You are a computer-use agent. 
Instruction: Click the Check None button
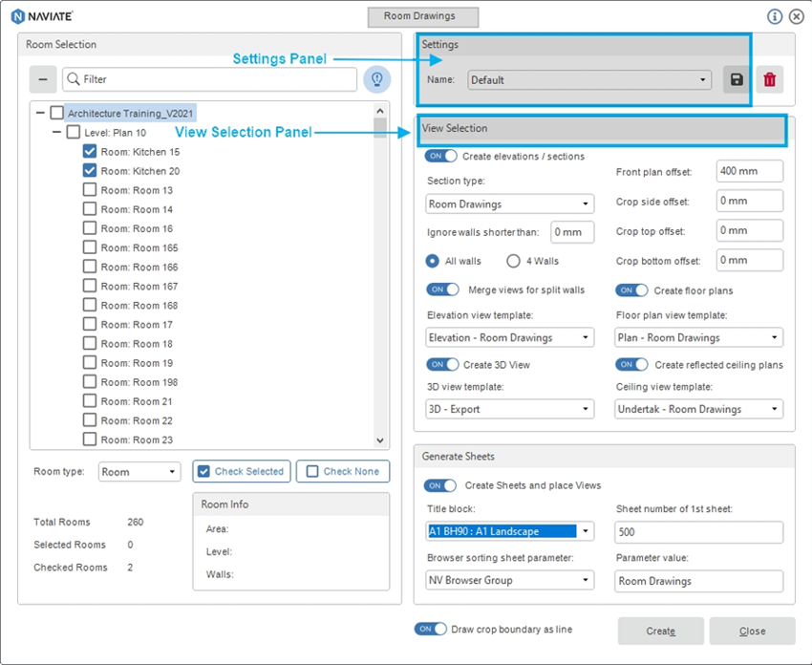343,471
